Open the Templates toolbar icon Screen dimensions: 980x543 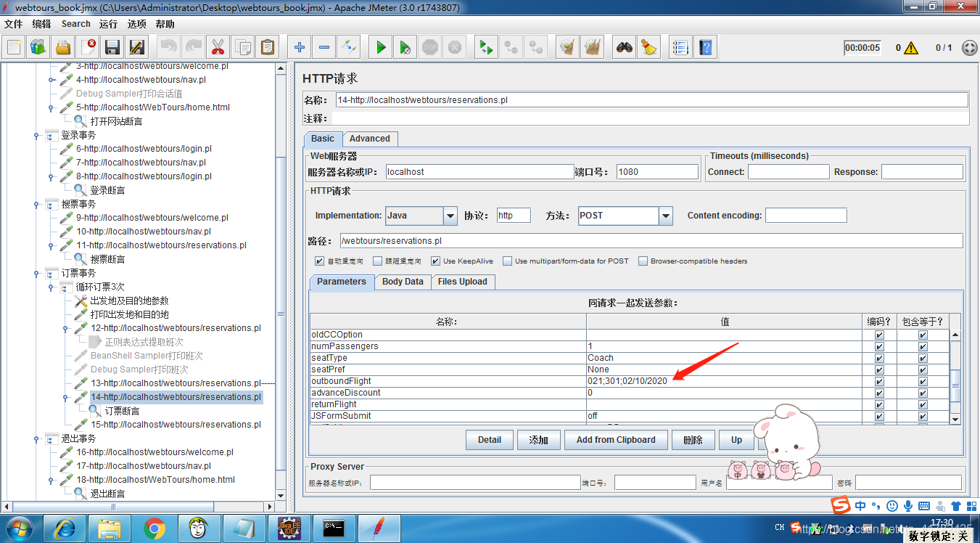click(x=38, y=48)
